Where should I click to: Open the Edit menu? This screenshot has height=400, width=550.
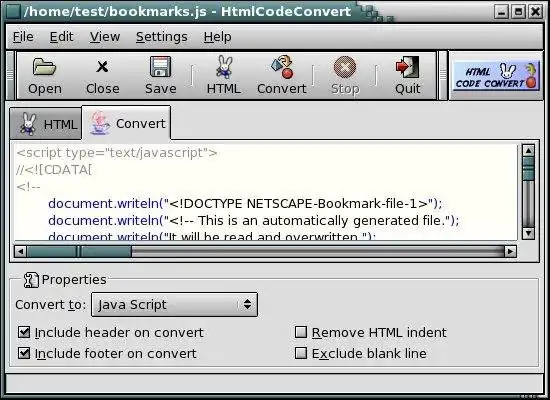[61, 37]
